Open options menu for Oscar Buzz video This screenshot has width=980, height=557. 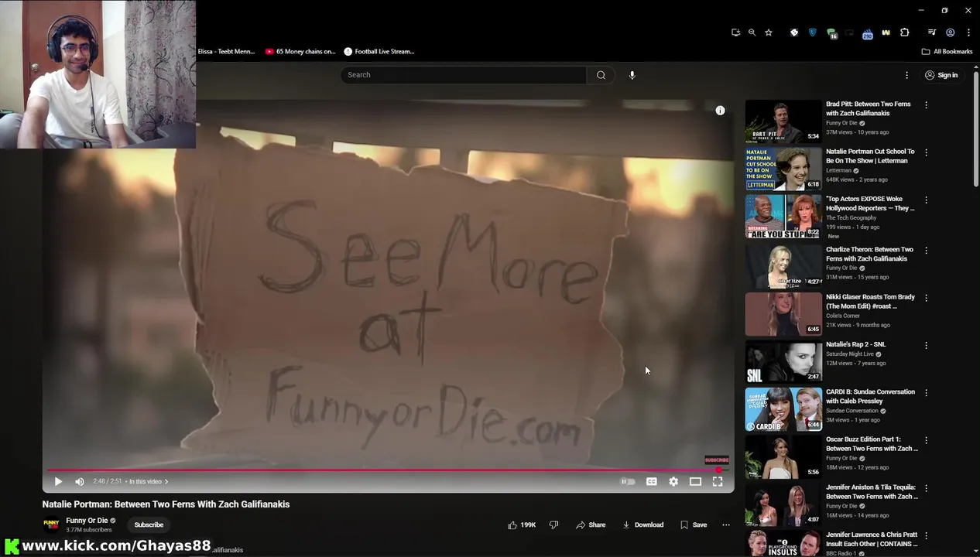(926, 440)
